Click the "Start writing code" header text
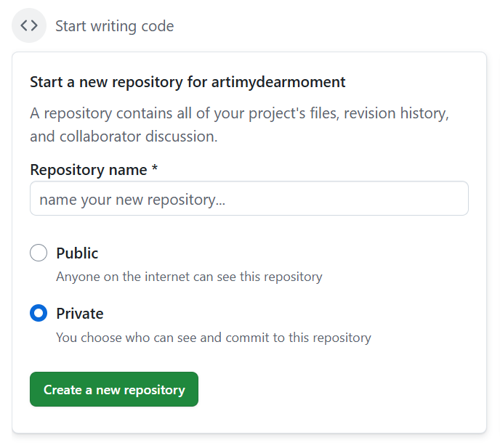This screenshot has height=448, width=500. (115, 26)
